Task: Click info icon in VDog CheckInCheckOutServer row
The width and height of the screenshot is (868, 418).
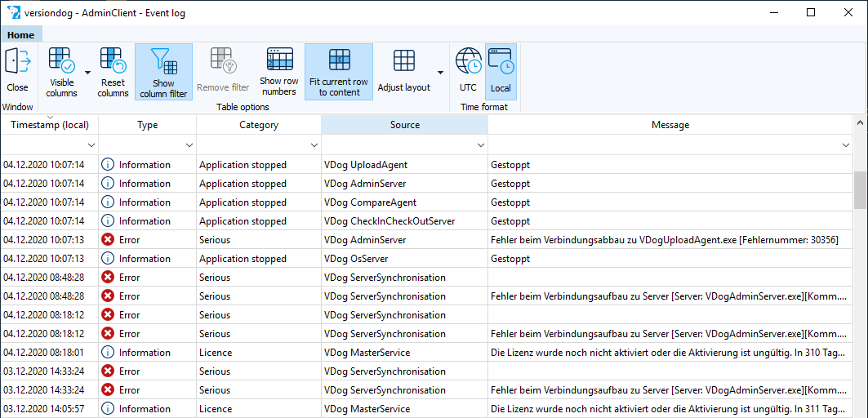Action: point(108,221)
